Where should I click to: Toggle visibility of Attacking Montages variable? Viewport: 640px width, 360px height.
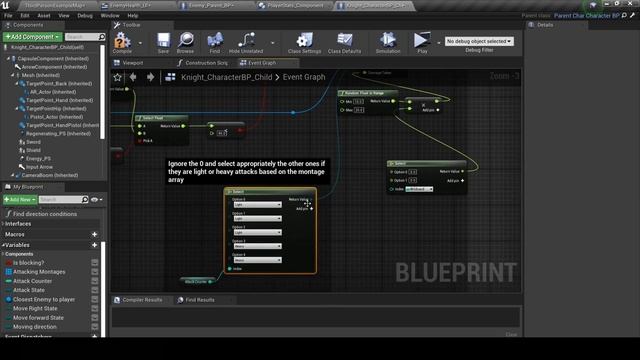pos(95,272)
